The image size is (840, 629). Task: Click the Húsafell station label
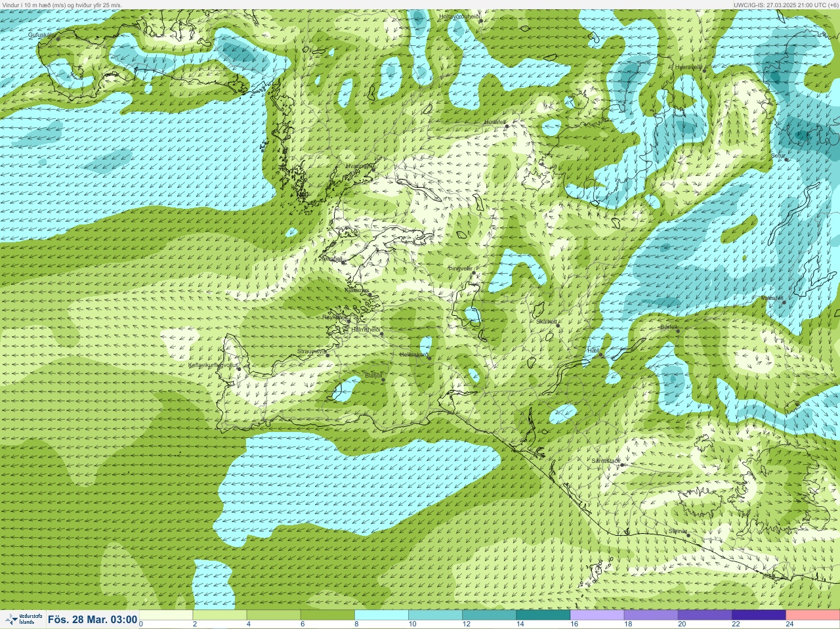(x=495, y=122)
